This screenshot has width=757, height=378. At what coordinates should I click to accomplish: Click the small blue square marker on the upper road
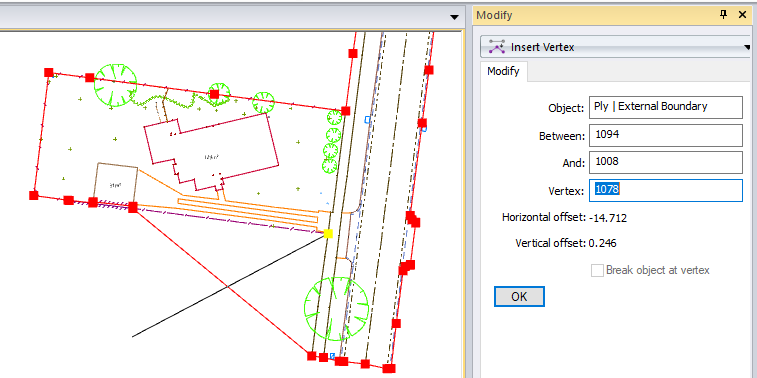point(367,119)
